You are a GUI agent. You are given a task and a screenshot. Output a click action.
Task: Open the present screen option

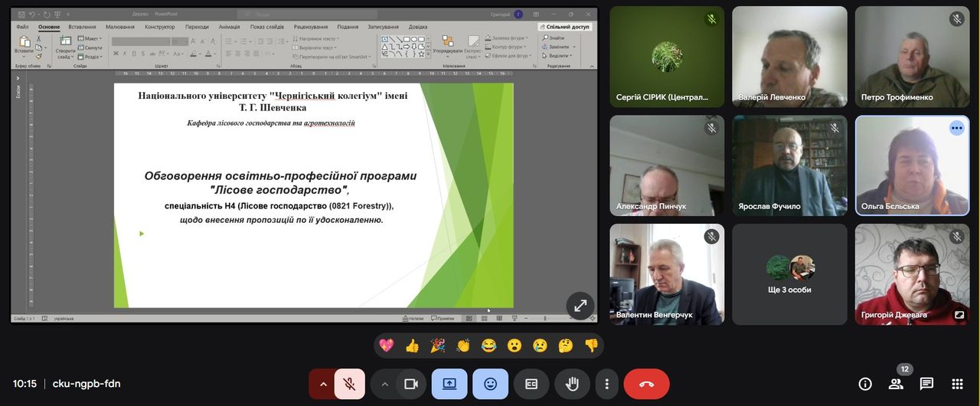tap(449, 384)
